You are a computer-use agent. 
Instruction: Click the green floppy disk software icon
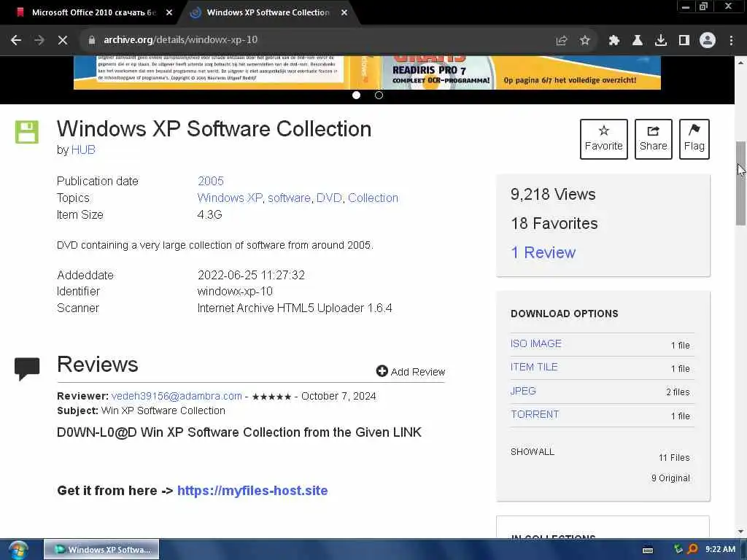[x=27, y=132]
